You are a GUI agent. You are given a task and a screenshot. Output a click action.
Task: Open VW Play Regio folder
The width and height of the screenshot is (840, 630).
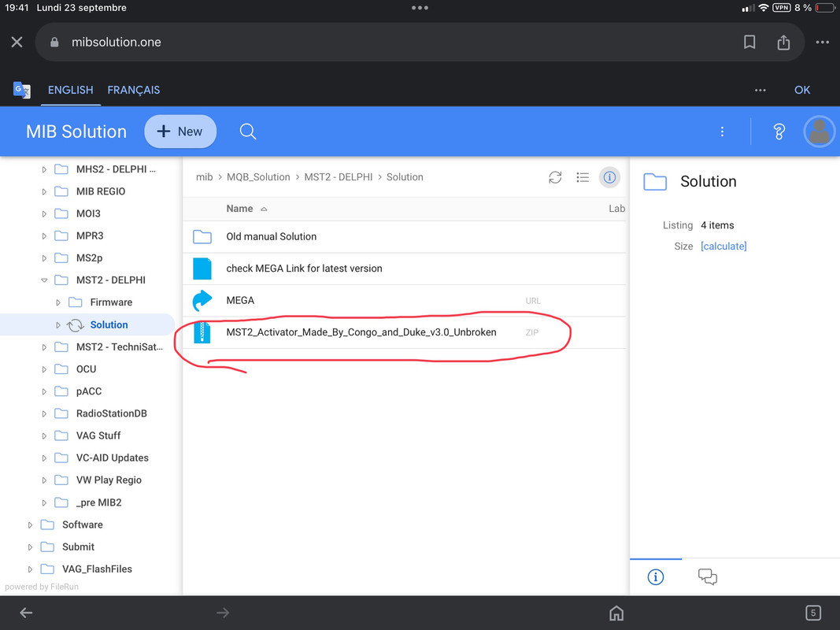(x=109, y=480)
